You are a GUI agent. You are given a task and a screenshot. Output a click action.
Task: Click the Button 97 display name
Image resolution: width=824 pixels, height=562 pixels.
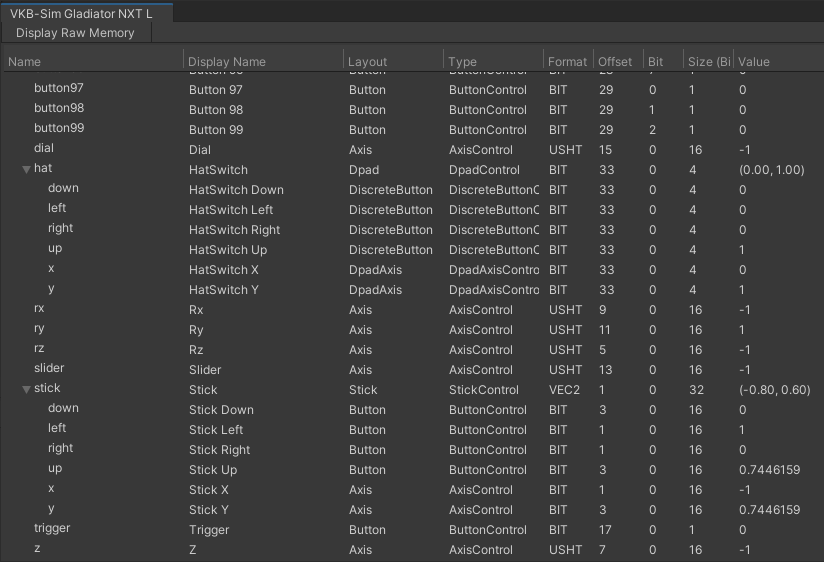click(215, 90)
